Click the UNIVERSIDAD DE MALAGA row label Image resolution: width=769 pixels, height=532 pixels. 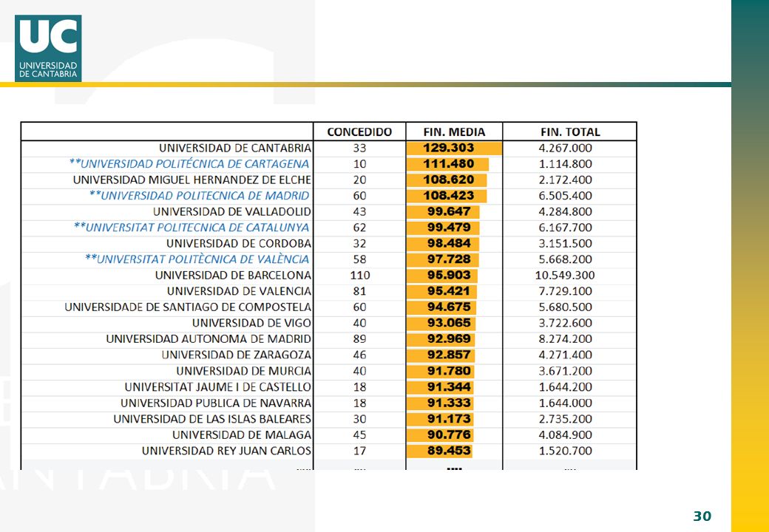click(242, 435)
